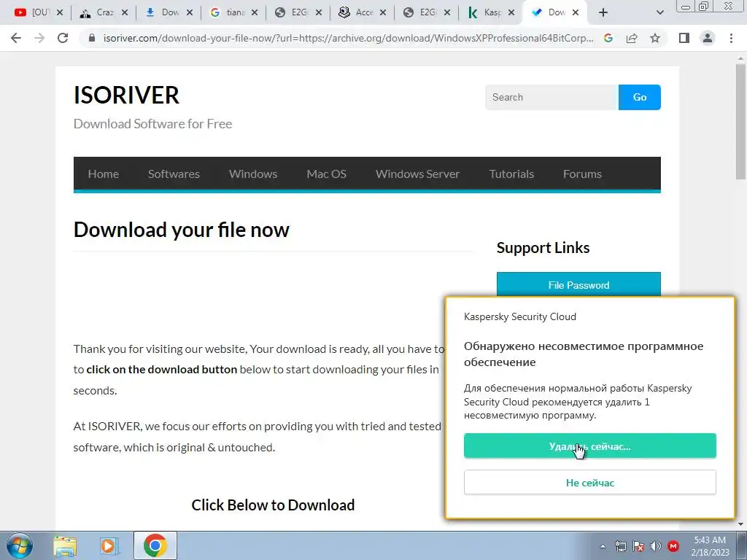
Task: Click the address bar URL
Action: click(x=348, y=38)
